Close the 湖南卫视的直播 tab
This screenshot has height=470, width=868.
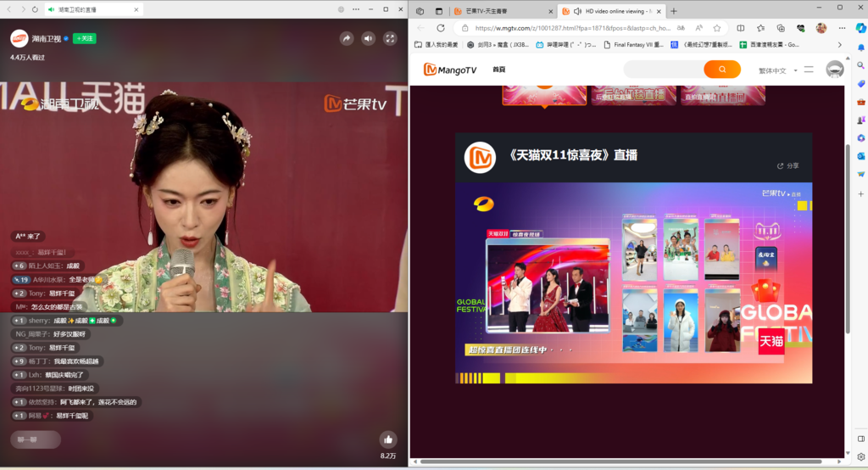pyautogui.click(x=136, y=9)
